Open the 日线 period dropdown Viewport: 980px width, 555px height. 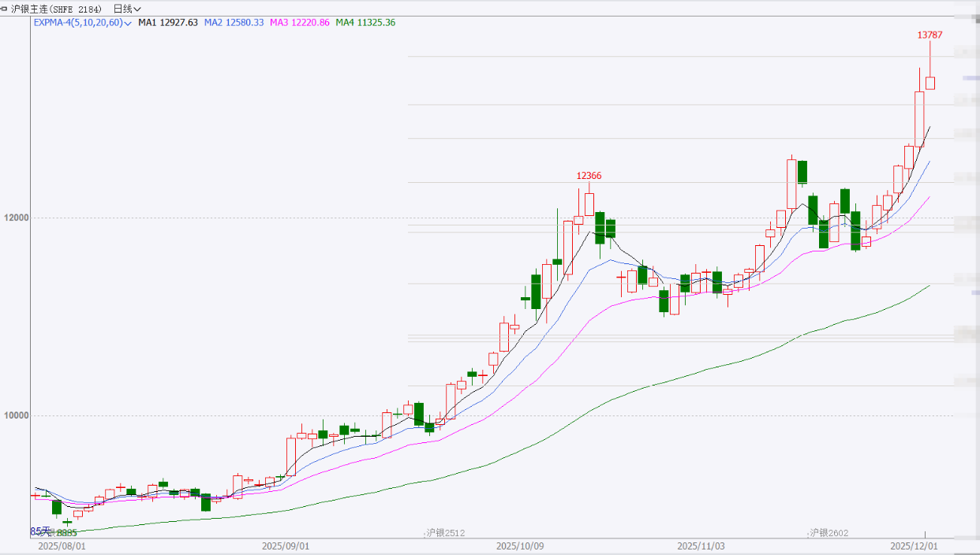pyautogui.click(x=127, y=9)
